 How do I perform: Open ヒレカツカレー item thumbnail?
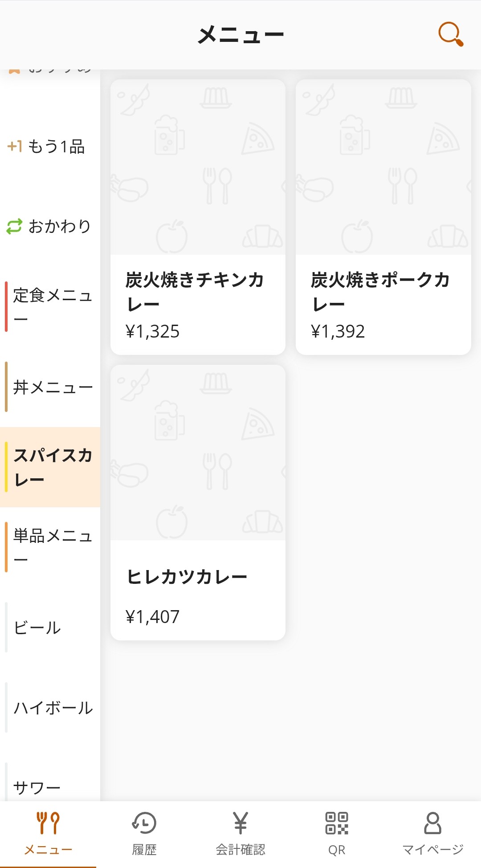pos(198,452)
